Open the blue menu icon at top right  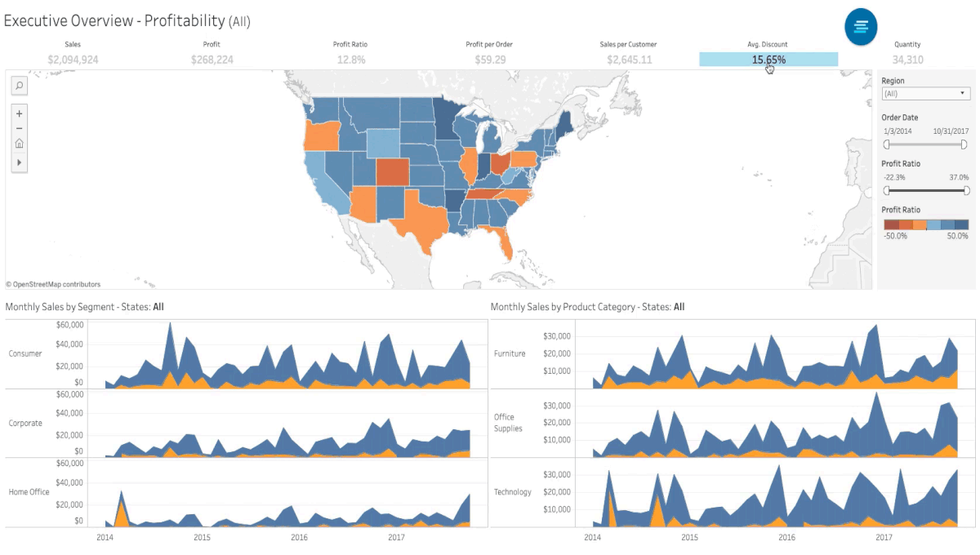(x=861, y=27)
